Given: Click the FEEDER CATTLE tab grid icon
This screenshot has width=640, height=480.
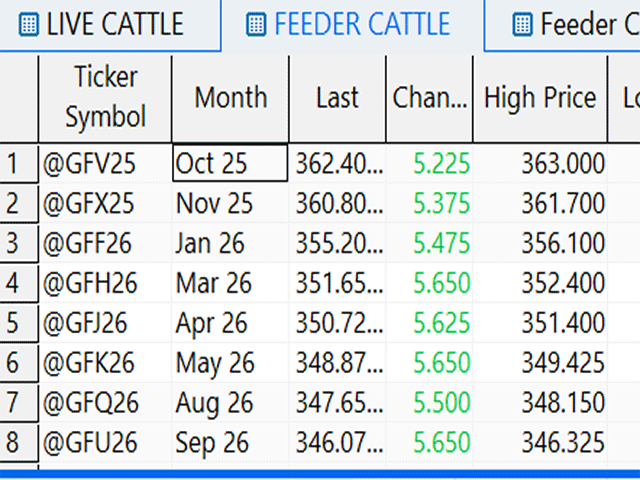Looking at the screenshot, I should pos(256,24).
